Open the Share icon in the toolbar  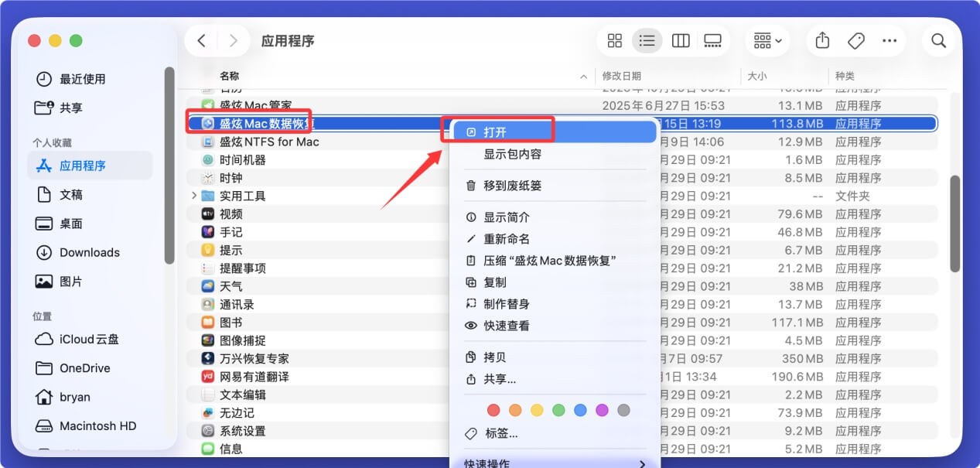821,40
